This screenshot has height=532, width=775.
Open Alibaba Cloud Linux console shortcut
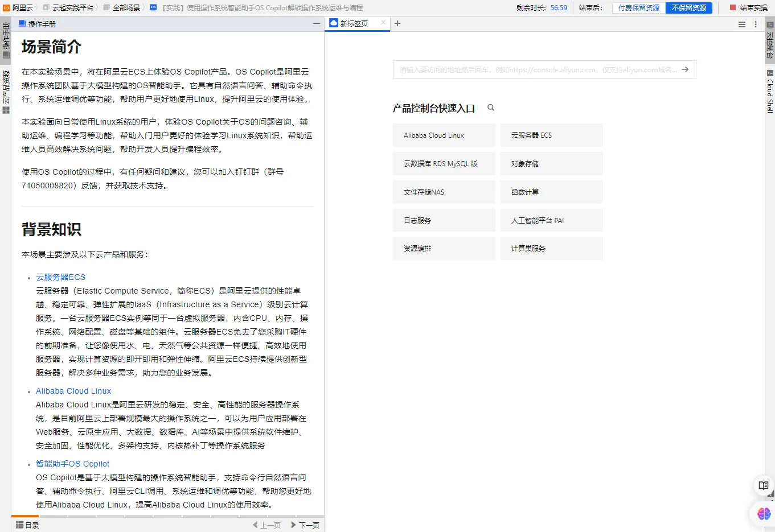pos(444,135)
